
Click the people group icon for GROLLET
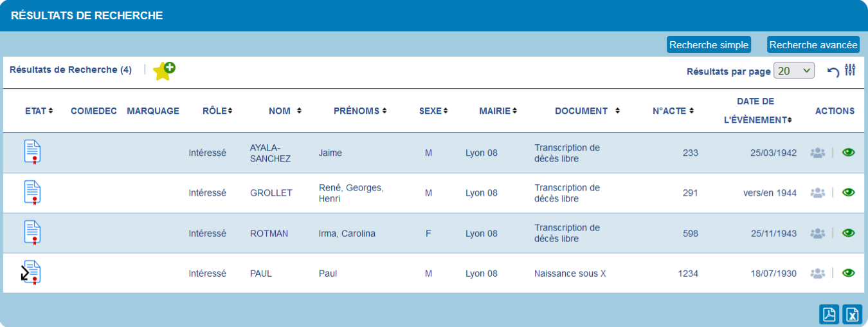coord(817,192)
